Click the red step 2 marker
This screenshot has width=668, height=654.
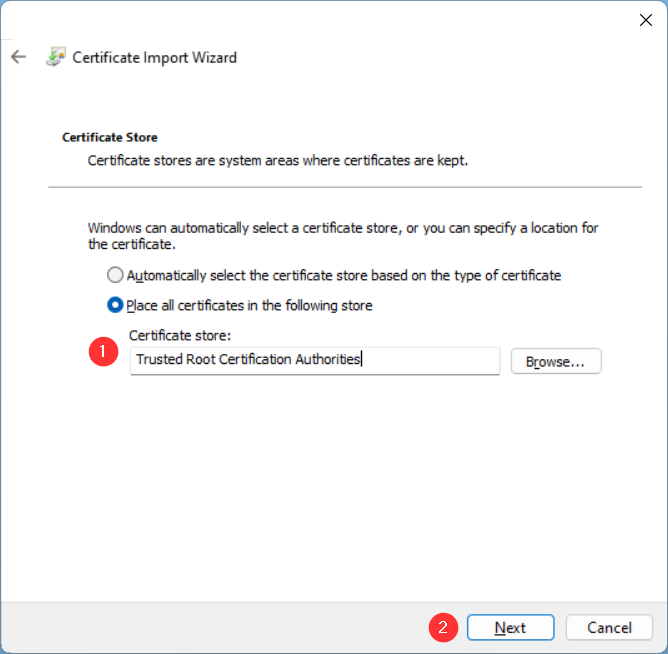(443, 627)
